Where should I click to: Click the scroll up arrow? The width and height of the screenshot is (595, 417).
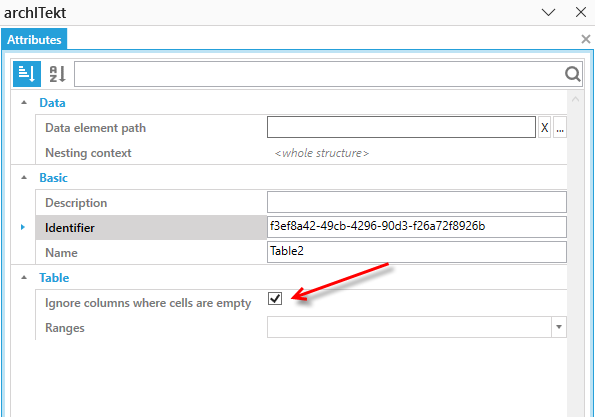pyautogui.click(x=575, y=100)
